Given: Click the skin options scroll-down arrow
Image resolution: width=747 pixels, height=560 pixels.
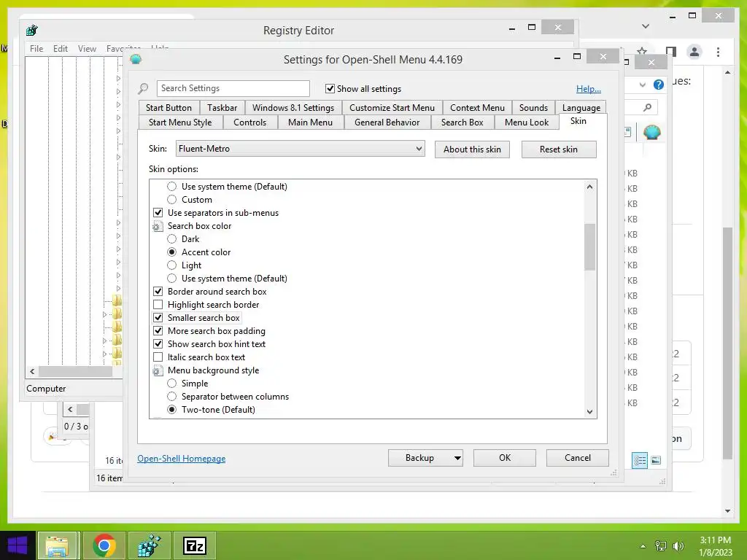Looking at the screenshot, I should coord(589,412).
